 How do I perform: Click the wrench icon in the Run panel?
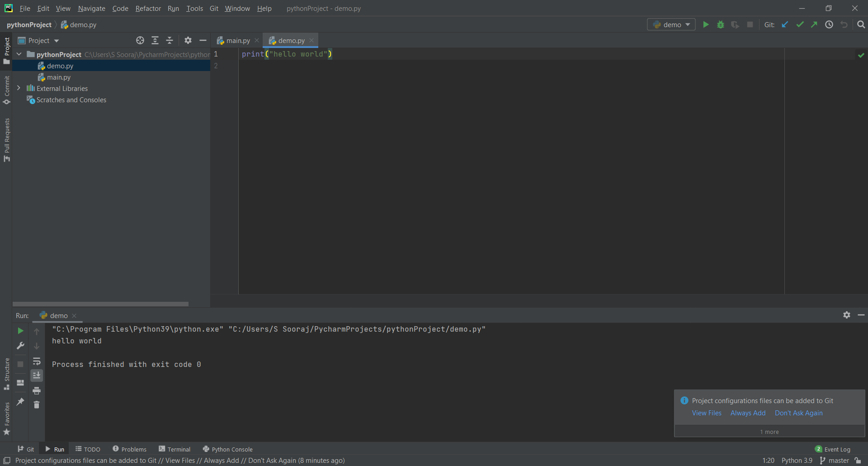click(20, 346)
